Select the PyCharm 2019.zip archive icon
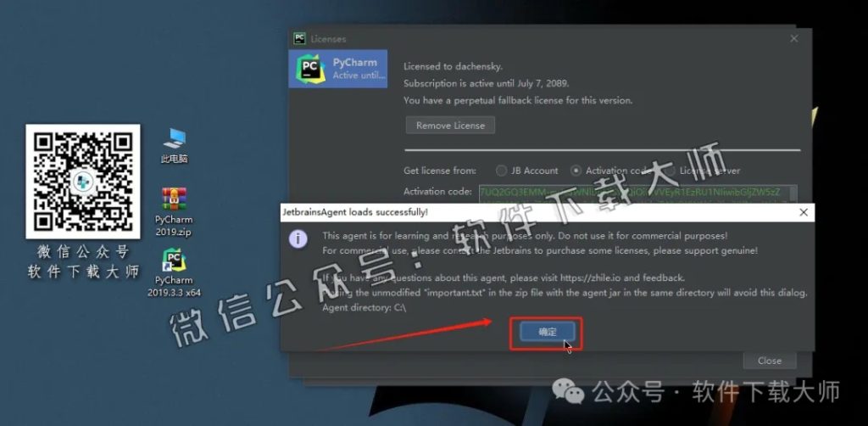Screen dimensions: 868x426 pyautogui.click(x=174, y=213)
